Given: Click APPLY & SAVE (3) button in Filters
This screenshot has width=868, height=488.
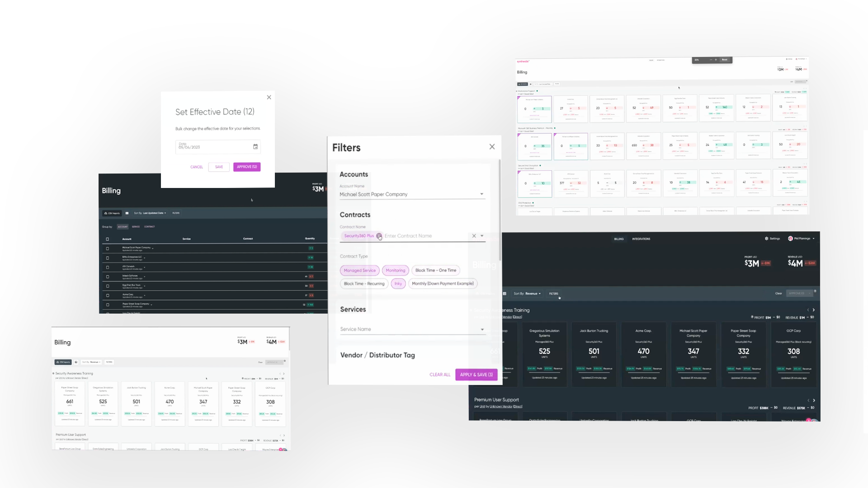Looking at the screenshot, I should click(x=476, y=375).
